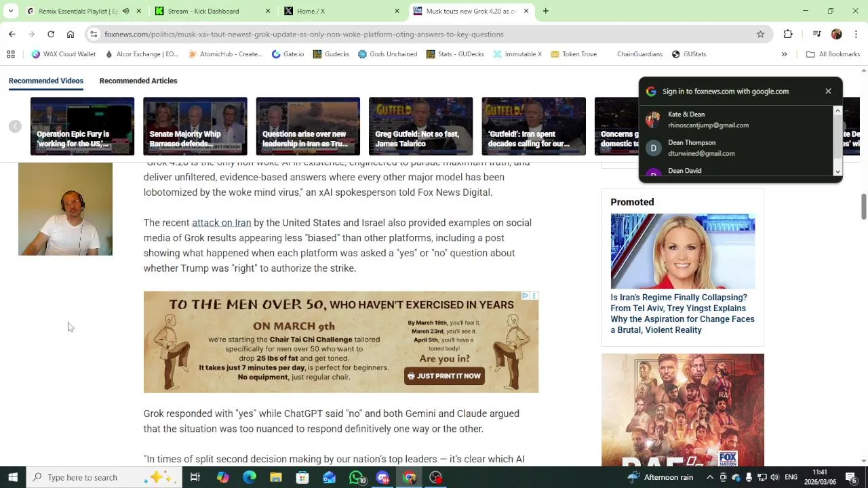Expand the tab search dropdown
Screen dimensions: 868x488
tap(10, 11)
